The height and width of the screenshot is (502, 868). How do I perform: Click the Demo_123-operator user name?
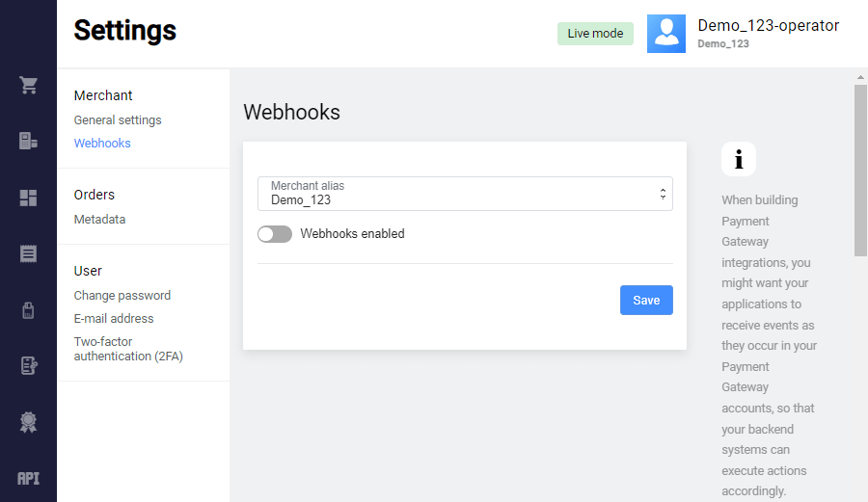(x=769, y=25)
